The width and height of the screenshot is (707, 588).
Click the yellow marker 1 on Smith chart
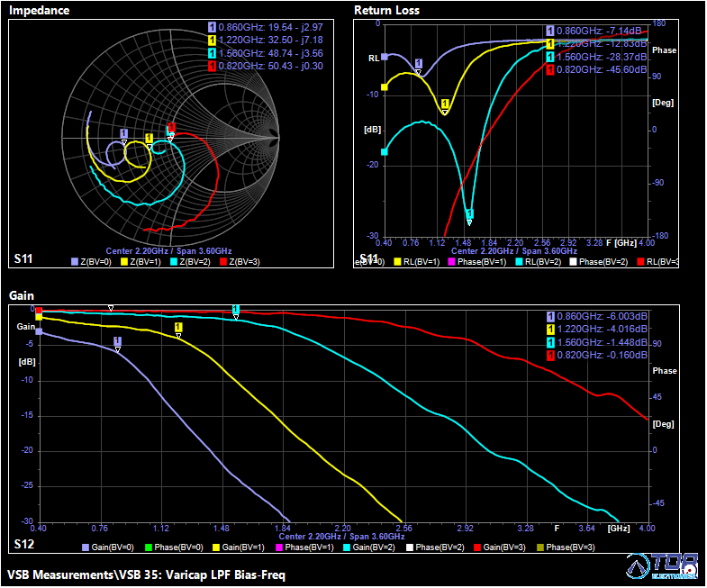pos(149,139)
